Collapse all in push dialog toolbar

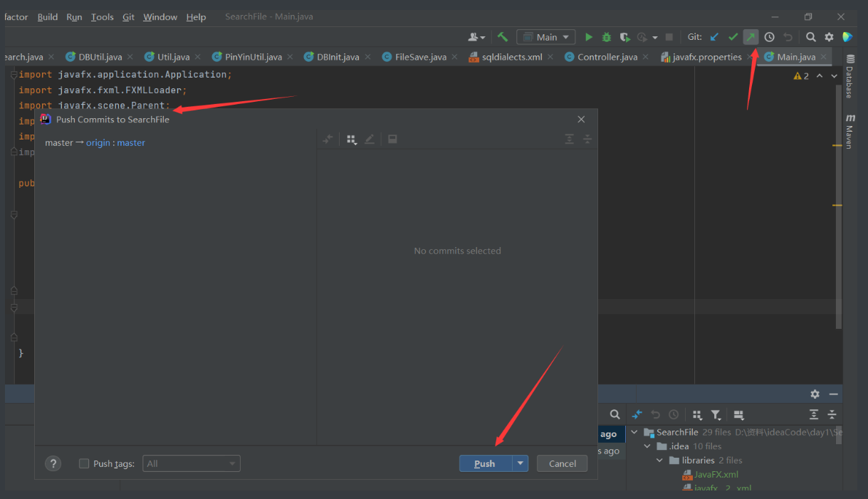click(587, 139)
